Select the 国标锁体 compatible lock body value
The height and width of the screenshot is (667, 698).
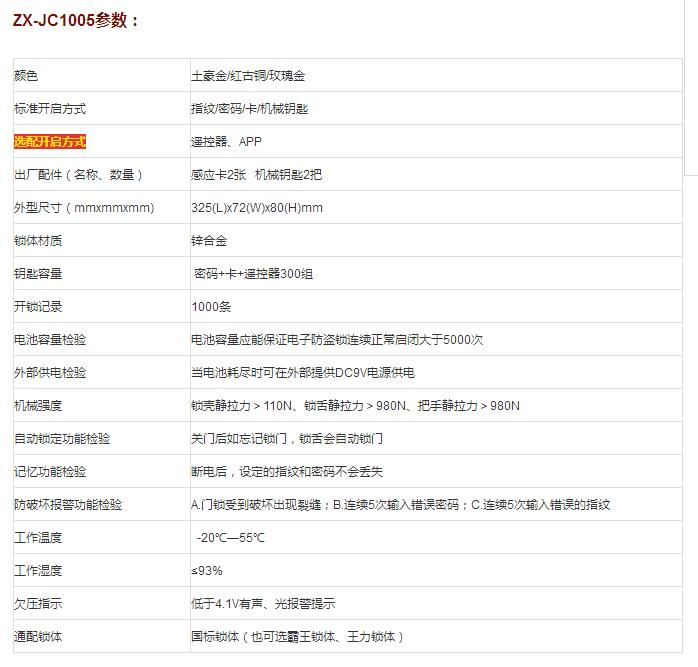click(297, 637)
